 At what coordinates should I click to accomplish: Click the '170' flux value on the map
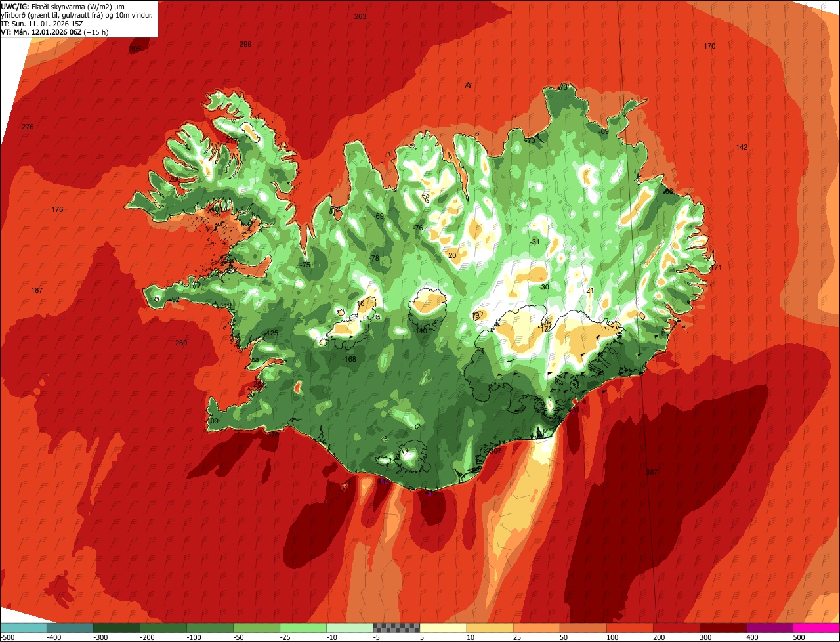click(x=709, y=46)
